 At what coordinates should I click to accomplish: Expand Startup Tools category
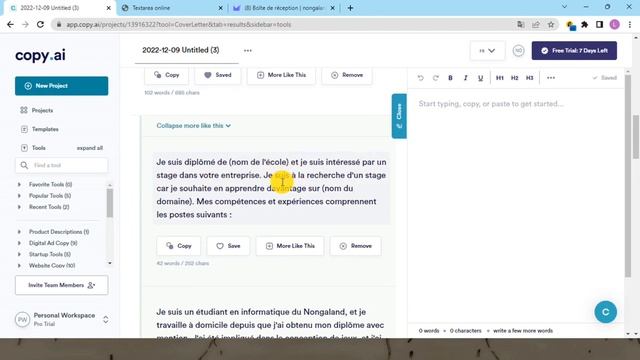[44, 254]
